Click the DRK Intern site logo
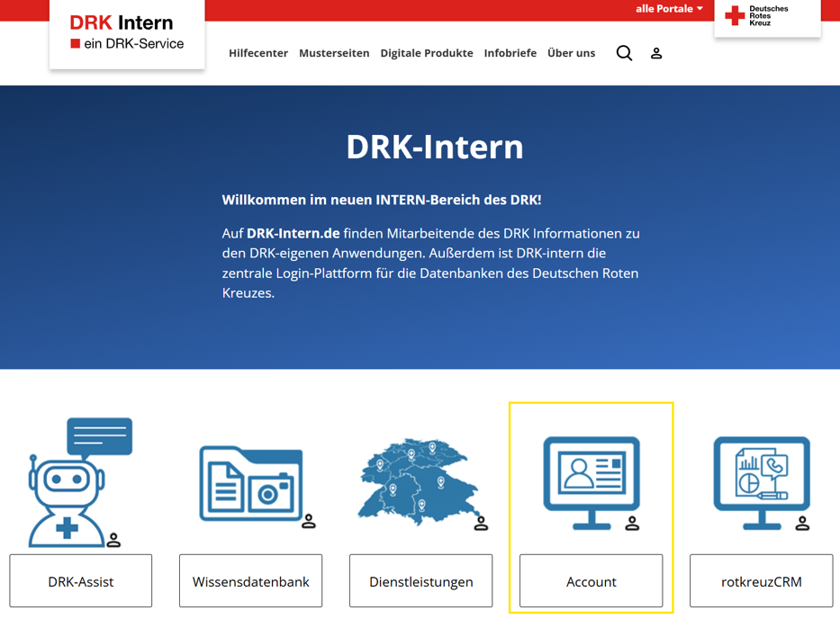Screen dimensions: 840x619 (127, 33)
